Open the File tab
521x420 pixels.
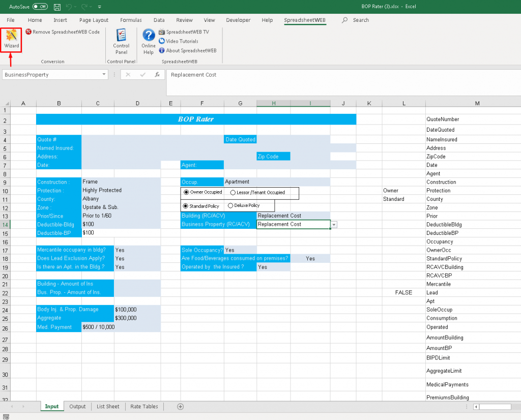point(11,20)
